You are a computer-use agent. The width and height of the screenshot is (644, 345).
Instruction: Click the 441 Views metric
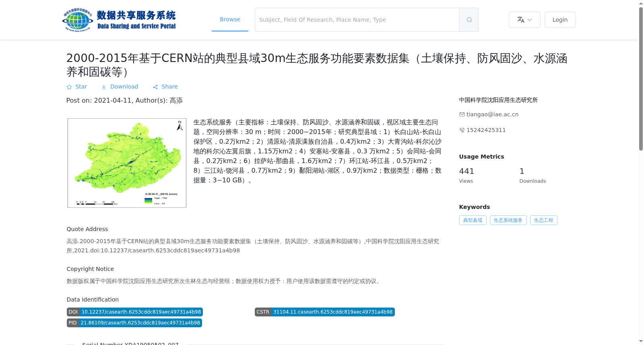coord(467,176)
